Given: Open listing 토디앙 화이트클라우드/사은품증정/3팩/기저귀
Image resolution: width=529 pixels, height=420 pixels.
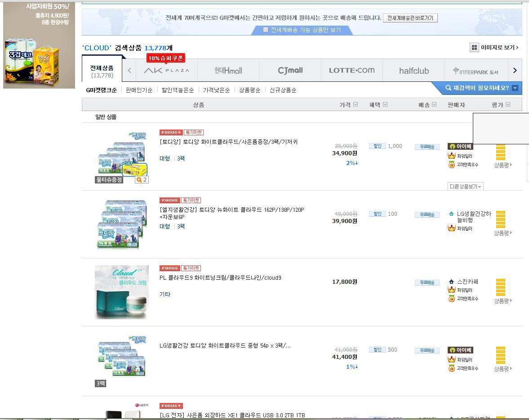Looking at the screenshot, I should (x=229, y=142).
